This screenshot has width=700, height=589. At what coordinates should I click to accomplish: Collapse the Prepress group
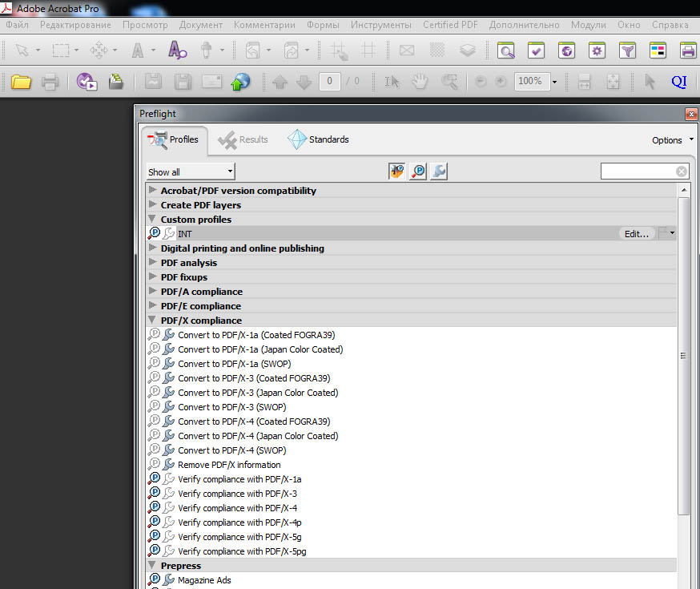pos(152,565)
